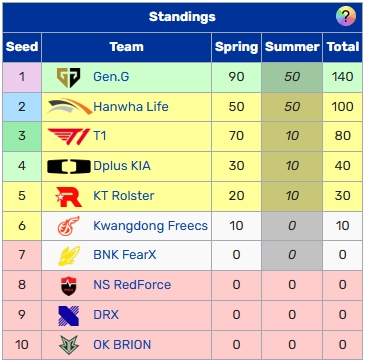Open the OK BRION team link
This screenshot has width=366, height=363.
pyautogui.click(x=122, y=345)
